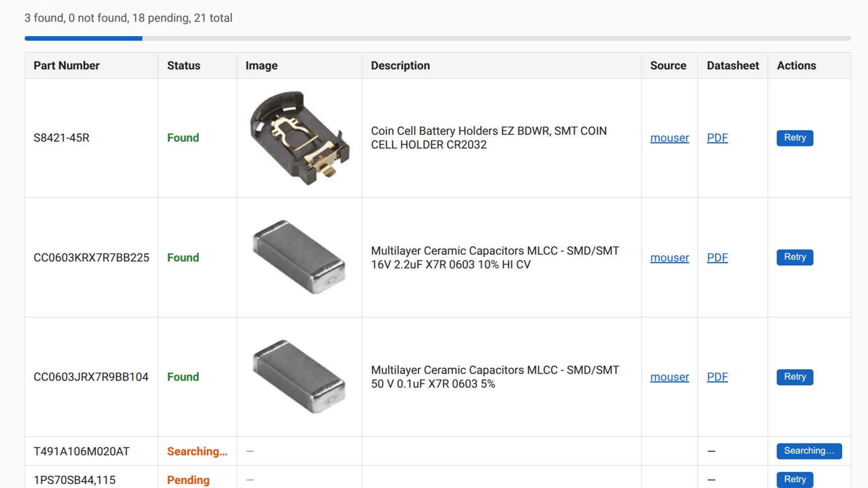Open PDF datasheet for S8421-45R
The width and height of the screenshot is (868, 488).
click(x=717, y=138)
